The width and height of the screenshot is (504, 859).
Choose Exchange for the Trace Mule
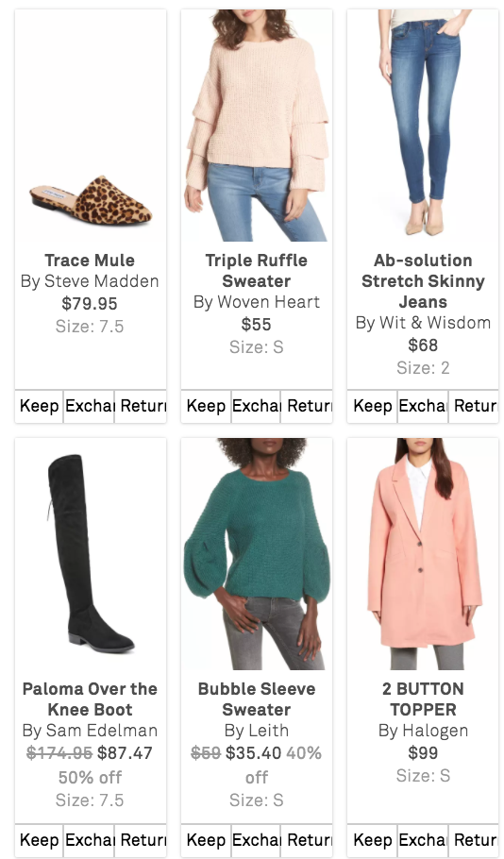pyautogui.click(x=90, y=406)
